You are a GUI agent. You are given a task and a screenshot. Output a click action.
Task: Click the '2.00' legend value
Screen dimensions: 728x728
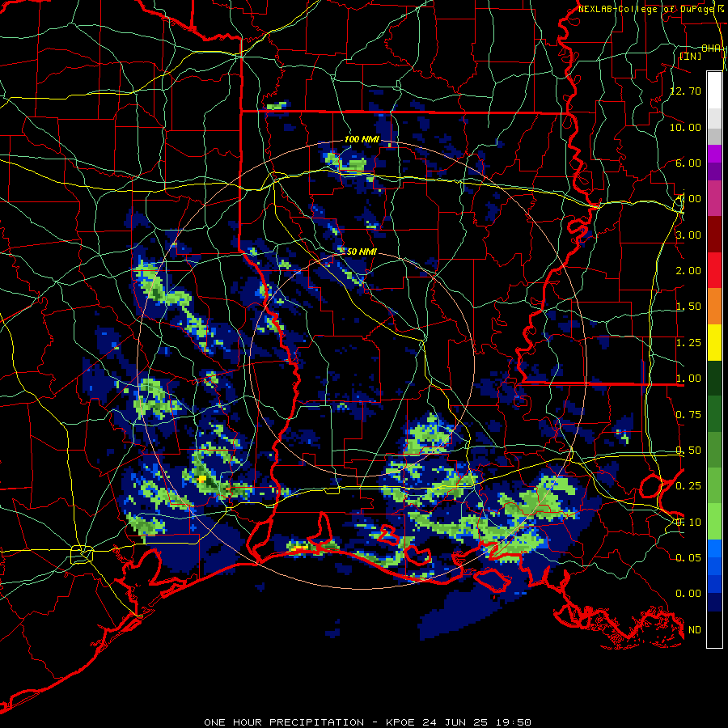pyautogui.click(x=688, y=271)
